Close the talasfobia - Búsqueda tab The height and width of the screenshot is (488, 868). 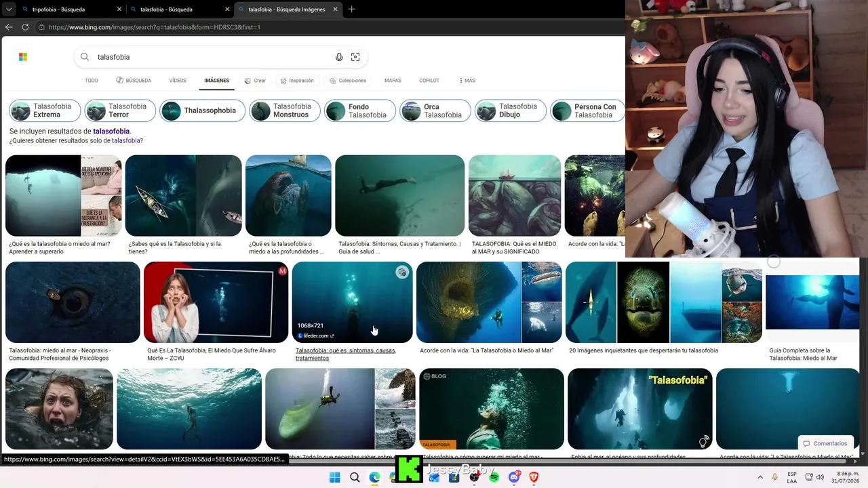click(x=227, y=9)
